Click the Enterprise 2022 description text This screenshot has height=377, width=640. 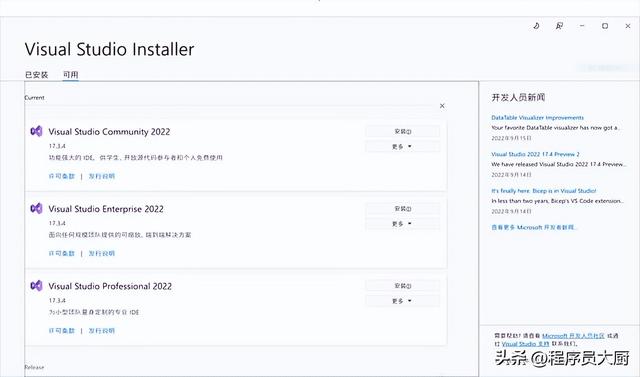(x=120, y=235)
